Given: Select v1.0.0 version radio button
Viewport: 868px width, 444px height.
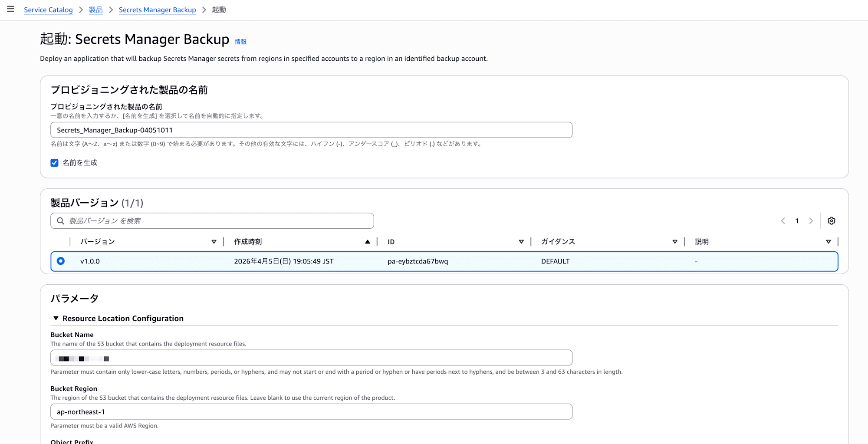Looking at the screenshot, I should click(x=61, y=261).
